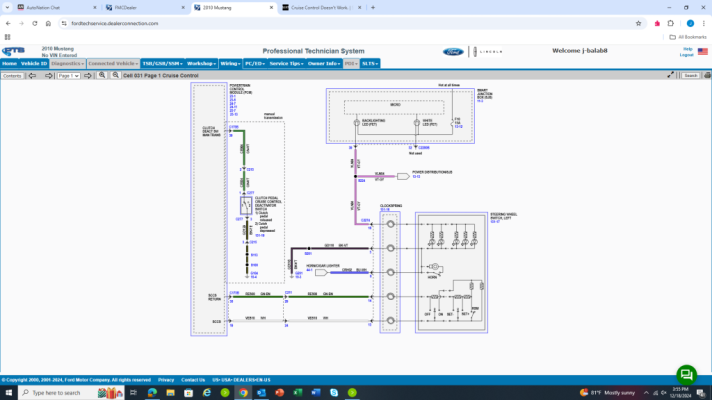The height and width of the screenshot is (400, 712).
Task: Click the Contents button
Action: click(12, 75)
